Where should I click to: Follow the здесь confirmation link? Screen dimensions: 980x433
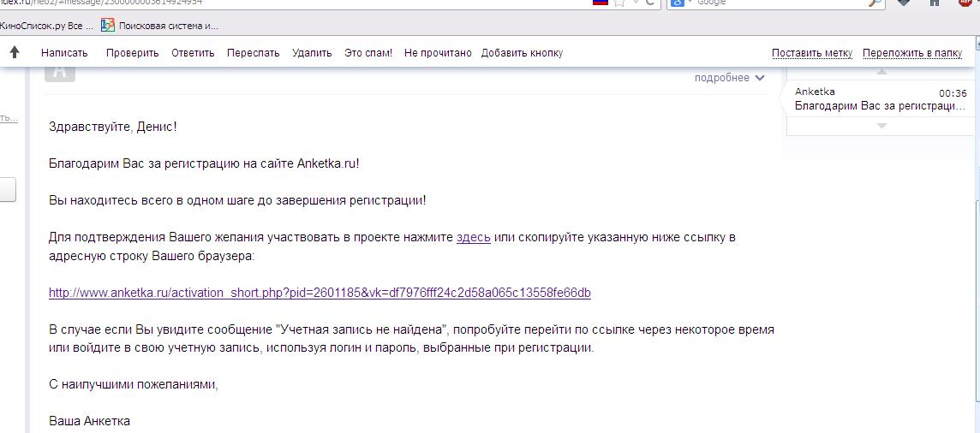(x=473, y=237)
